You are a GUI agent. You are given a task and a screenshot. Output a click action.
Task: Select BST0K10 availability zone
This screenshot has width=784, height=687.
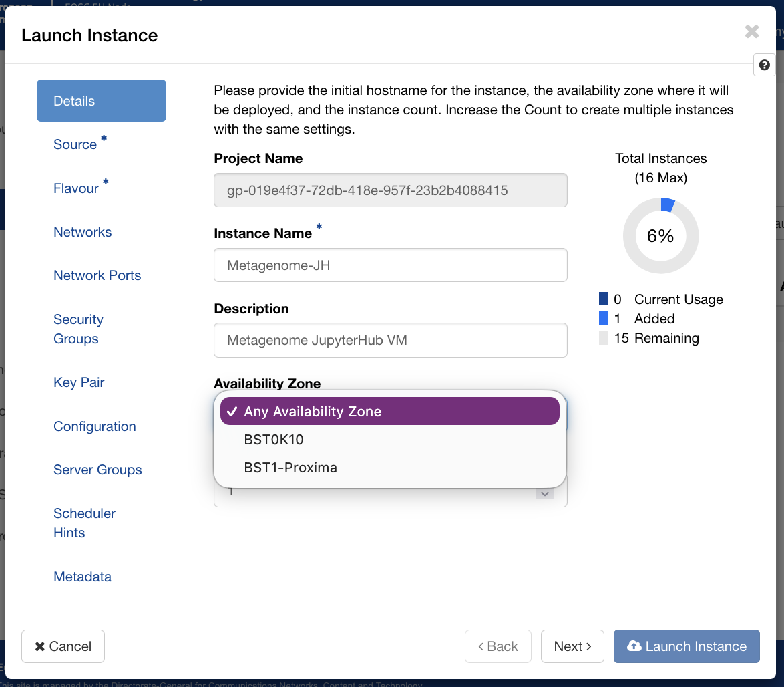[x=389, y=439]
